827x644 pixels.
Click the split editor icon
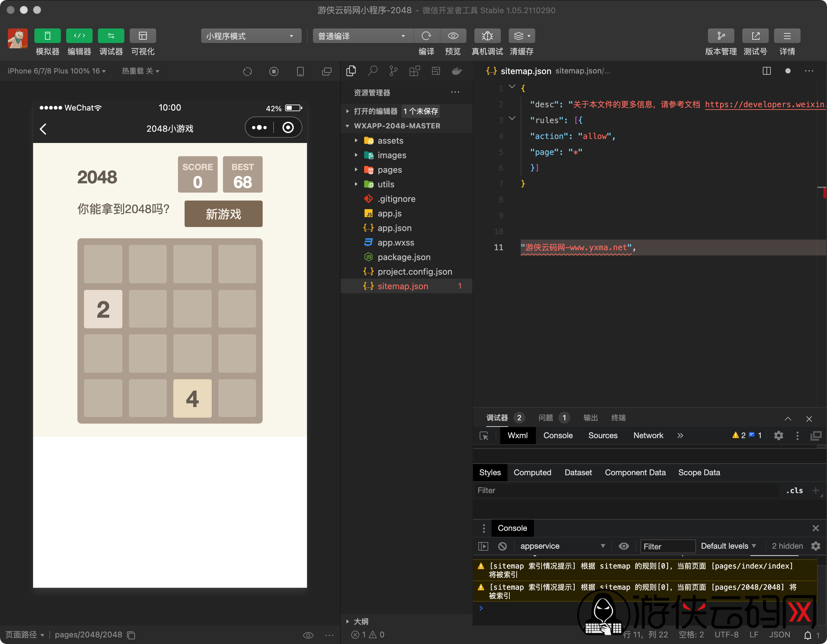click(x=767, y=71)
